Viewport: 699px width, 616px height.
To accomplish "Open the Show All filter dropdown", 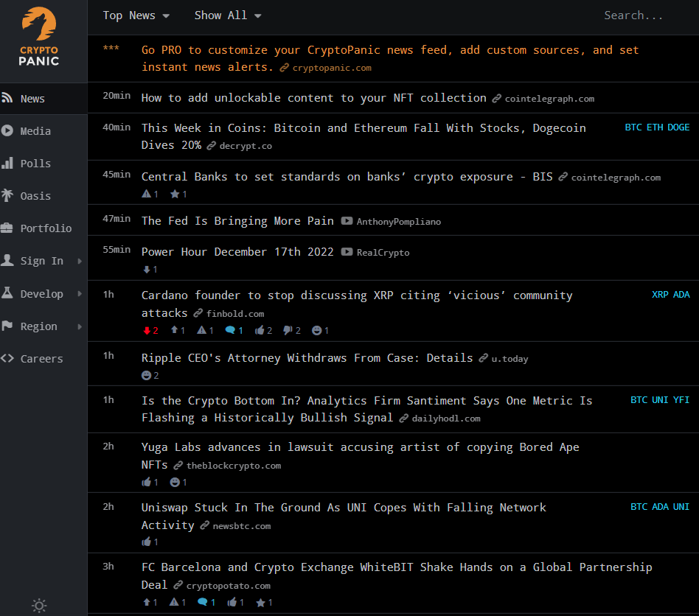I will (227, 15).
